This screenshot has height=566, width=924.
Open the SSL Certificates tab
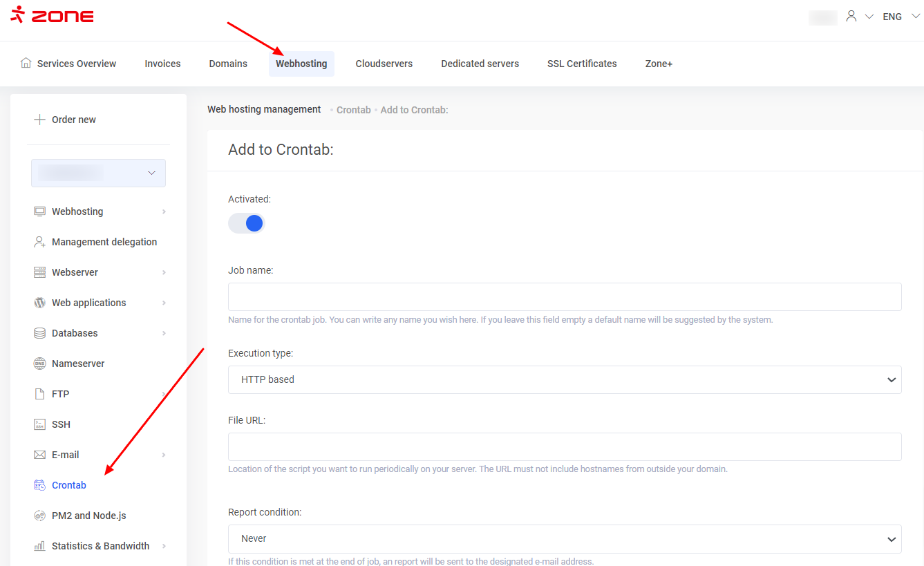coord(582,64)
